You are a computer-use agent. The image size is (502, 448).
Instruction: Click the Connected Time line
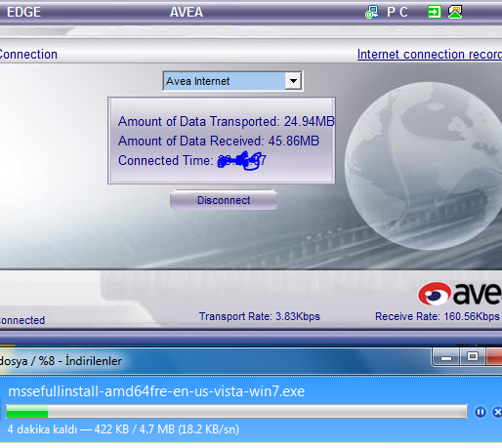192,160
